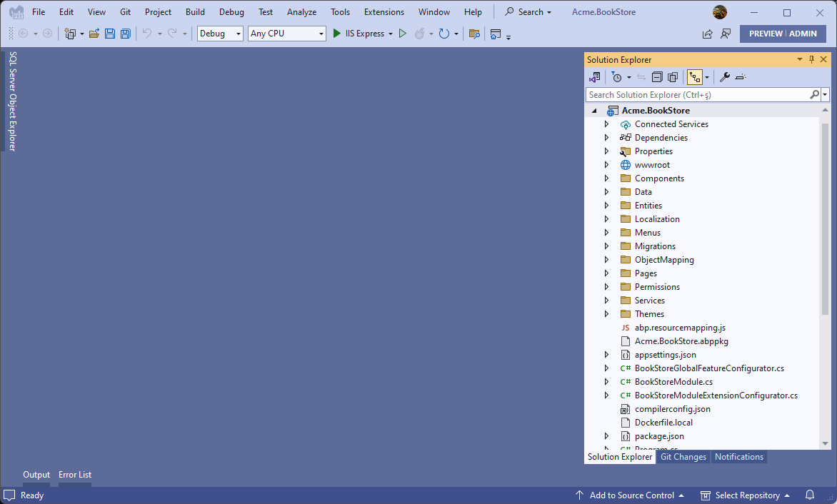837x504 pixels.
Task: Open Properties wrench icon in Solution Explorer
Action: point(724,77)
